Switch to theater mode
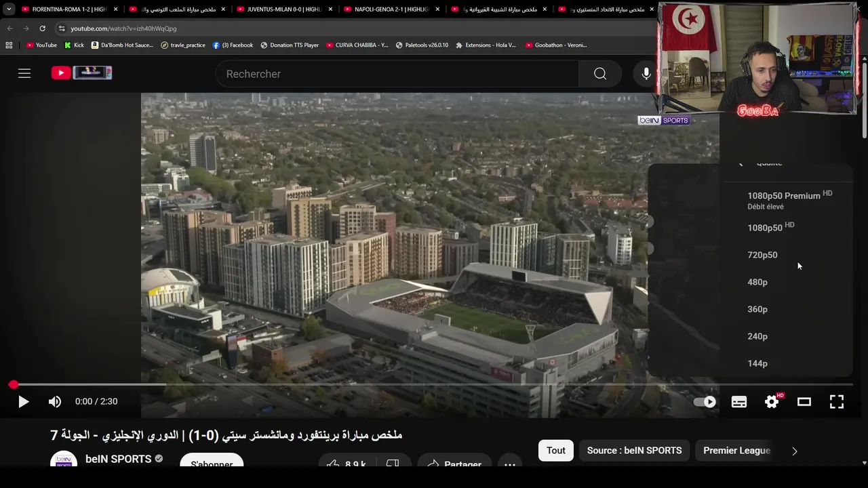 (804, 402)
